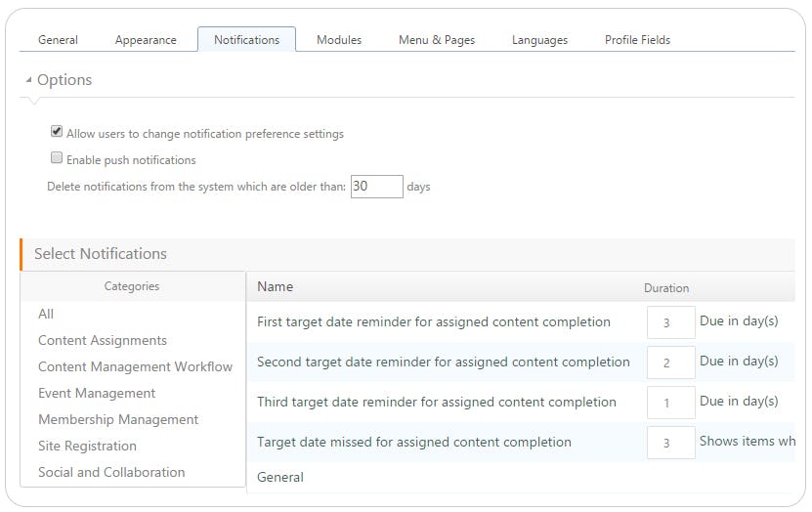Select the All category
This screenshot has width=812, height=512.
pos(46,314)
